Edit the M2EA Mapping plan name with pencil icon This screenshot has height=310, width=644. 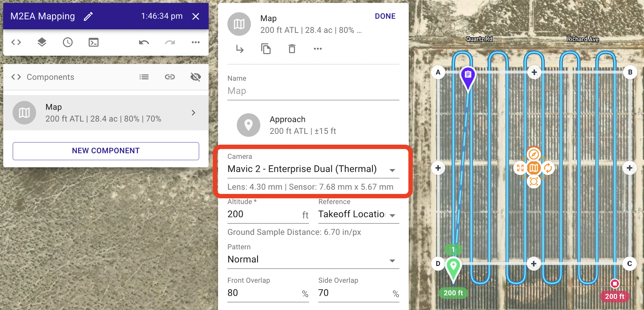88,16
